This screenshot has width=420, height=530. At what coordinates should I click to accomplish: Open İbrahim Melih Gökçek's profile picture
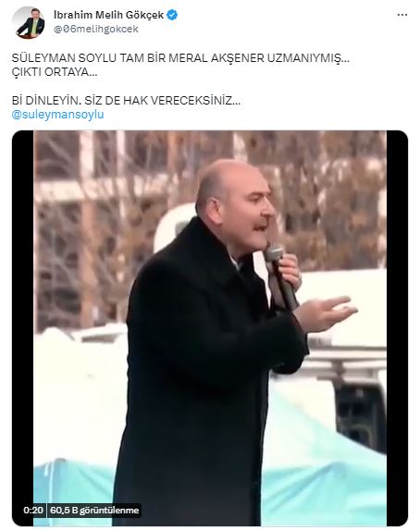[29, 22]
